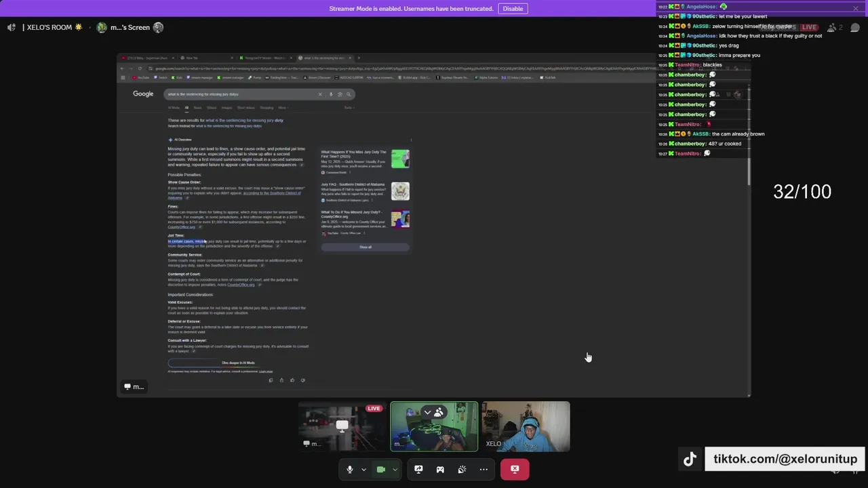Viewport: 868px width, 488px height.
Task: Click the thumbs-down feedback icon
Action: [x=303, y=380]
